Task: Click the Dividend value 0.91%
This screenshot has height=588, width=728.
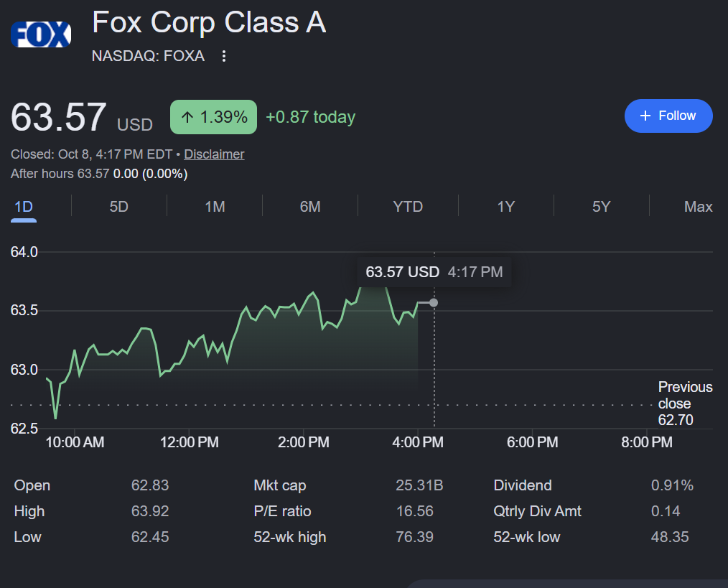Action: click(x=672, y=485)
